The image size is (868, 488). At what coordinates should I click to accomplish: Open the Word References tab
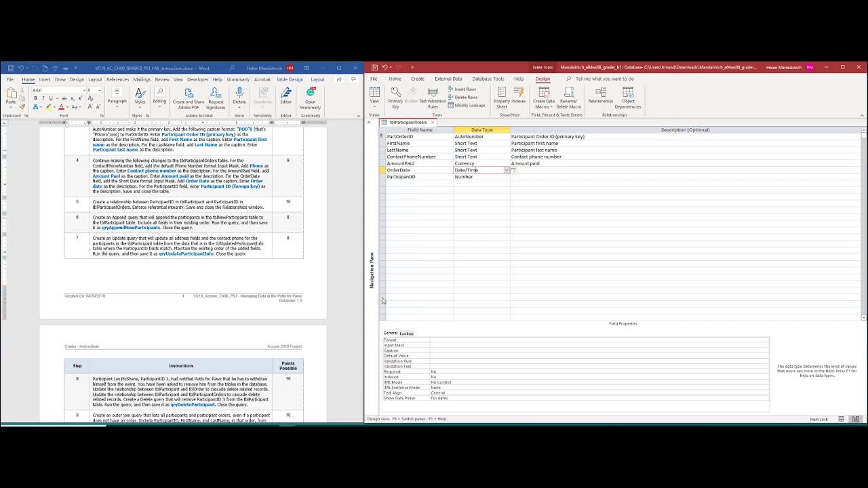[x=117, y=79]
